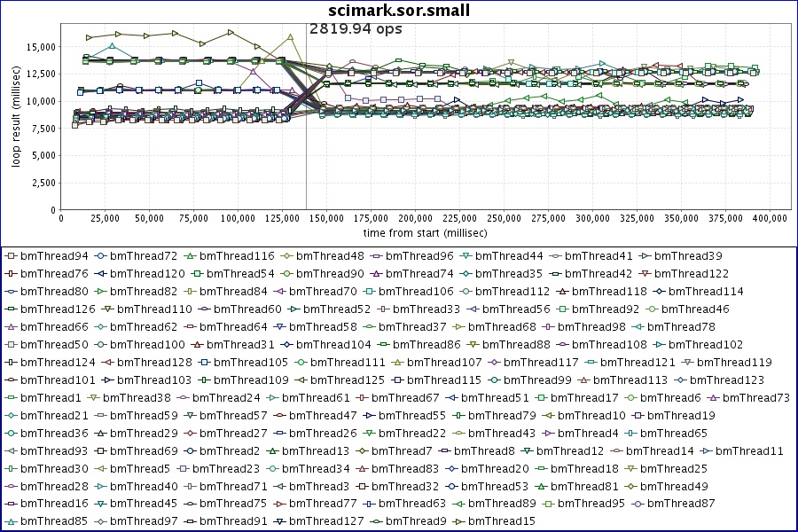
Task: Select the bmThread15 legend marker icon
Action: coord(458,522)
